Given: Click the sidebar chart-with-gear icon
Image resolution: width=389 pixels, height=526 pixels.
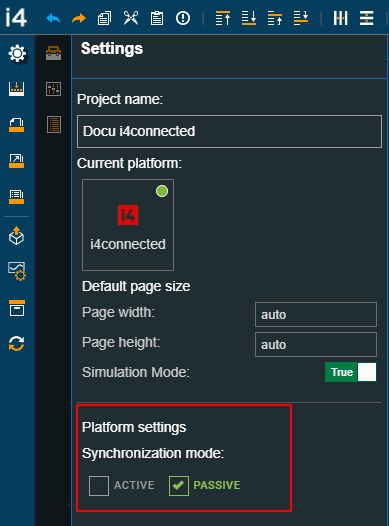Looking at the screenshot, I should [x=17, y=271].
